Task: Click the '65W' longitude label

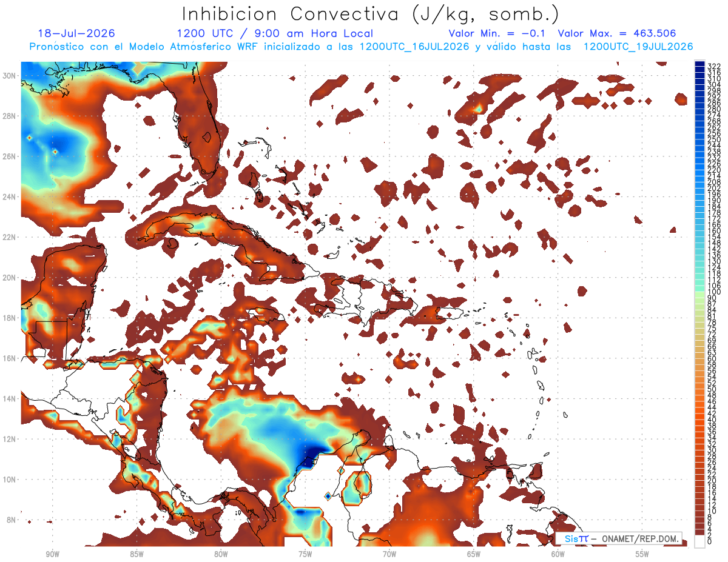Action: pyautogui.click(x=474, y=555)
